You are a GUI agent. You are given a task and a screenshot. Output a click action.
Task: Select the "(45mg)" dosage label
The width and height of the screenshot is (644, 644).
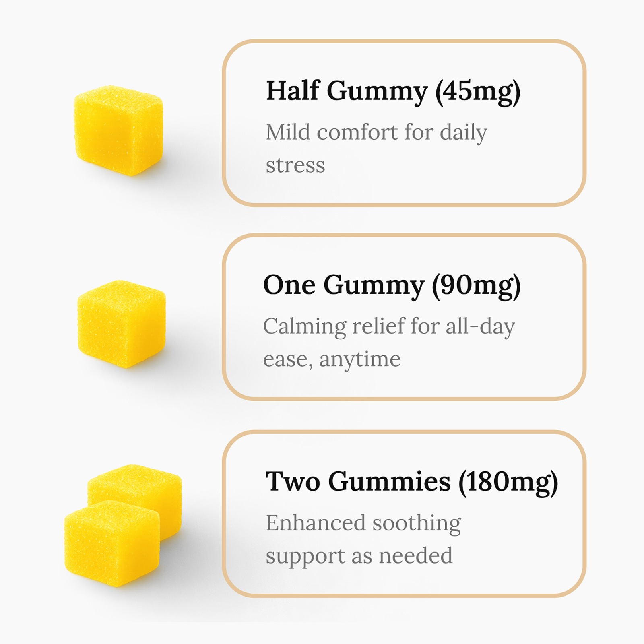pos(478,92)
